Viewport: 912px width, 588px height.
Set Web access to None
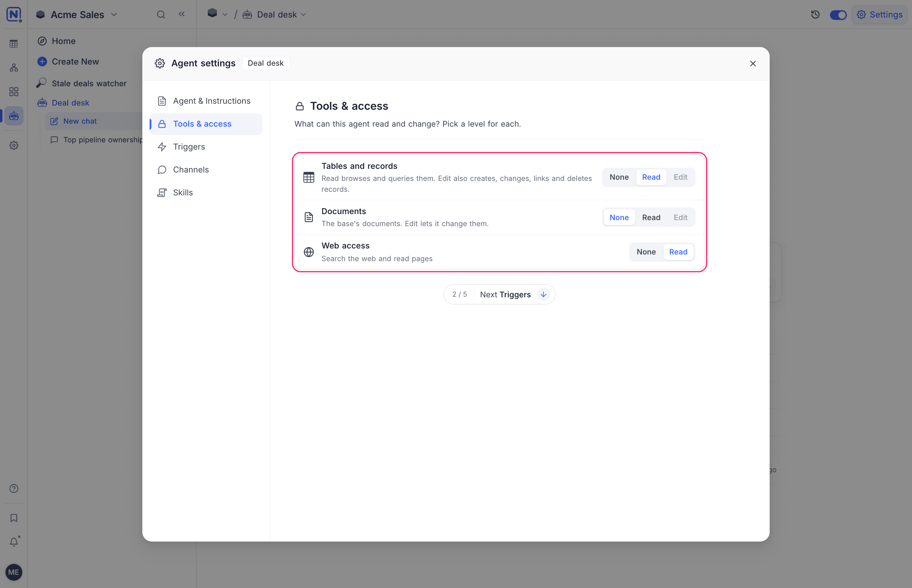point(646,252)
